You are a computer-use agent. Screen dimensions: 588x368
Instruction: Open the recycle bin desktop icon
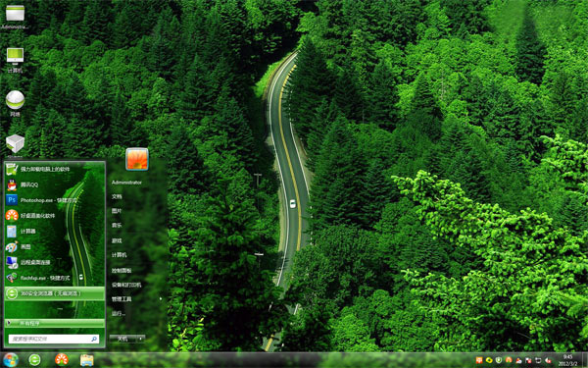point(15,145)
